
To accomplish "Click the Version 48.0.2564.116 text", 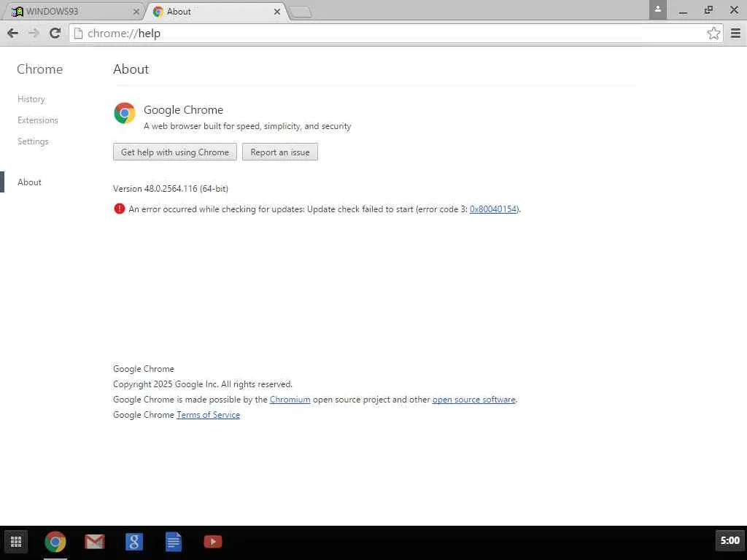I will (171, 189).
